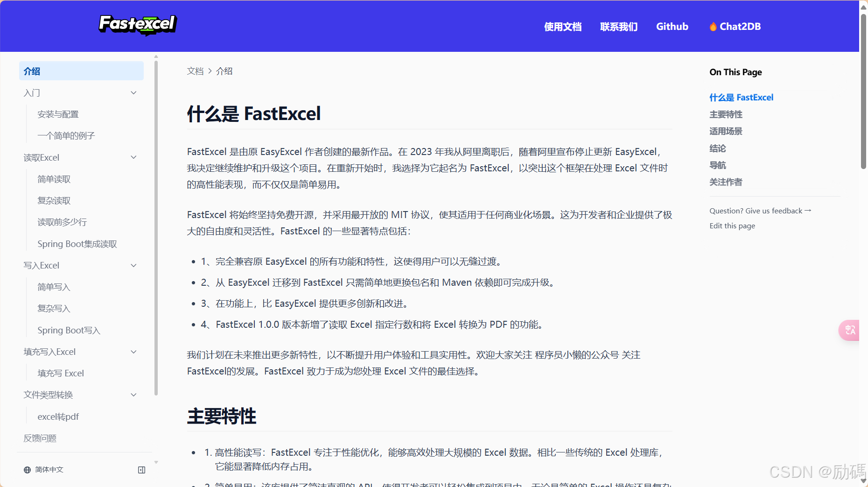Open 反馈问题 in the sidebar

40,438
